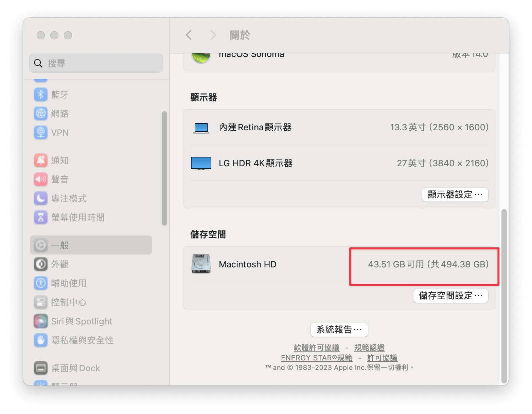Open the 軟體許可協議 link
Image resolution: width=532 pixels, height=414 pixels.
317,348
